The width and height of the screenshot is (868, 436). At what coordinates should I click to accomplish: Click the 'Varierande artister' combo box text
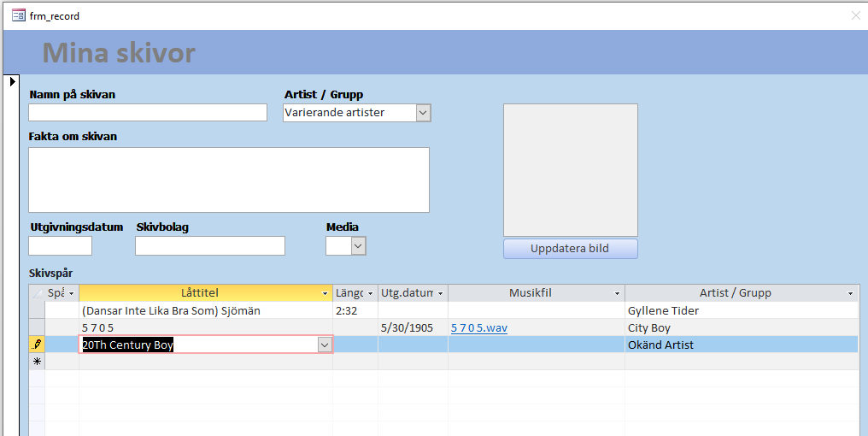point(334,113)
